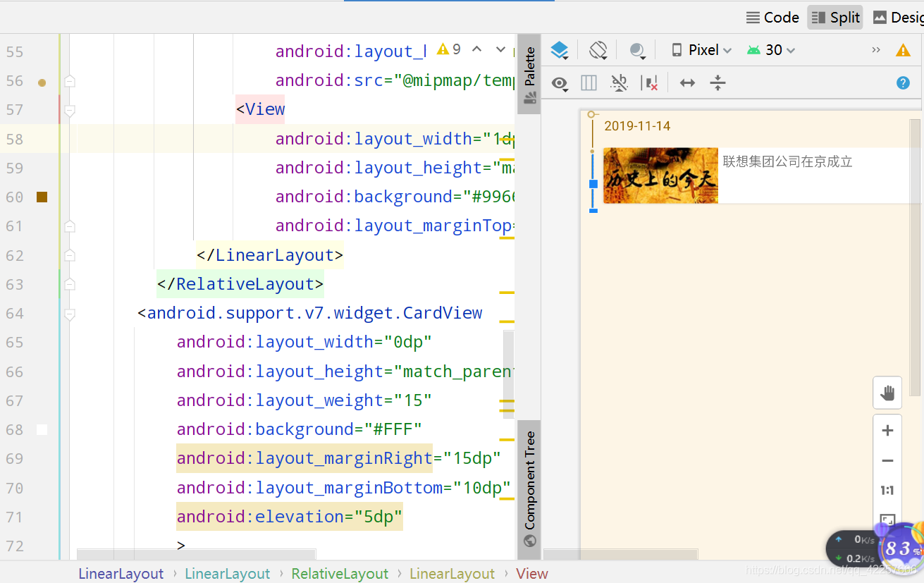Open the night mode selector icon

[x=637, y=50]
